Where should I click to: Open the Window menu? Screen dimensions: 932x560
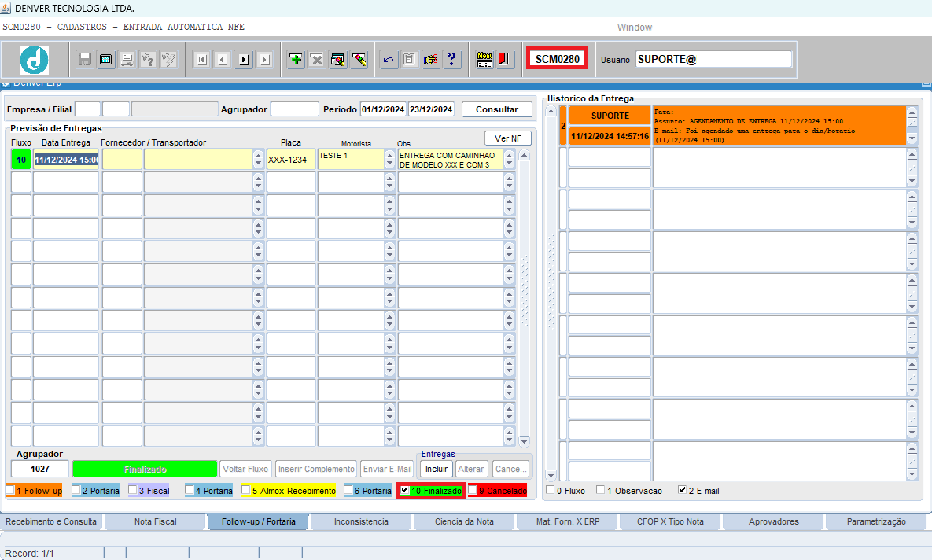pos(634,28)
